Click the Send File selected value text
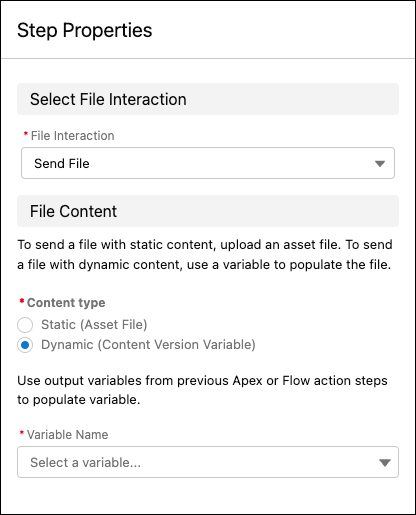The image size is (416, 515). point(62,164)
